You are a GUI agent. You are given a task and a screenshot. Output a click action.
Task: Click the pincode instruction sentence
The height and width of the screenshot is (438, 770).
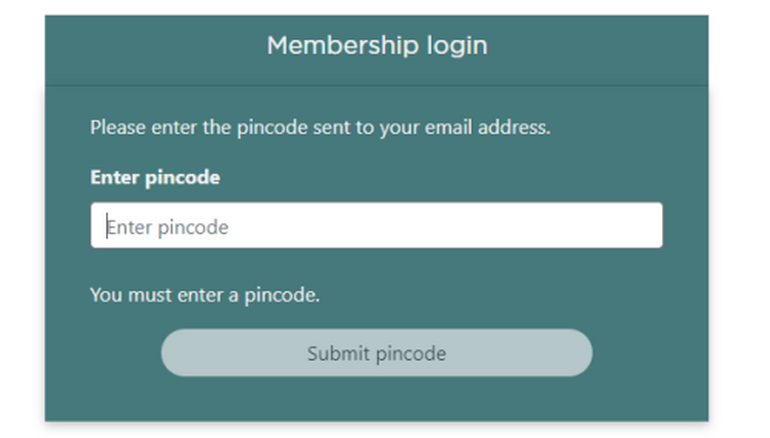320,128
